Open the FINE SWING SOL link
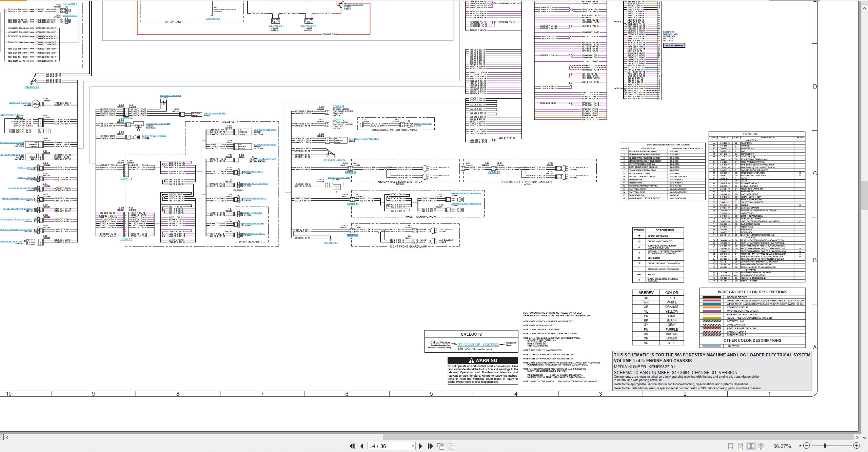 click(x=423, y=124)
